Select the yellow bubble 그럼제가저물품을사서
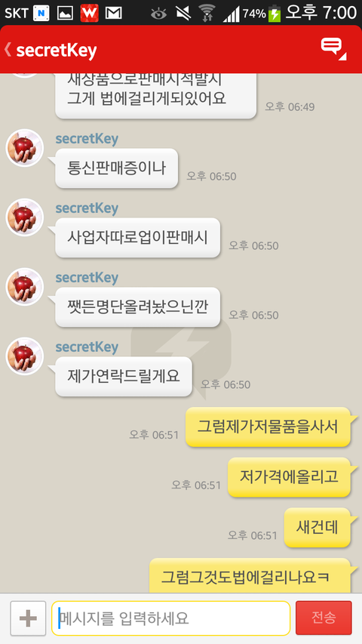 [x=268, y=427]
